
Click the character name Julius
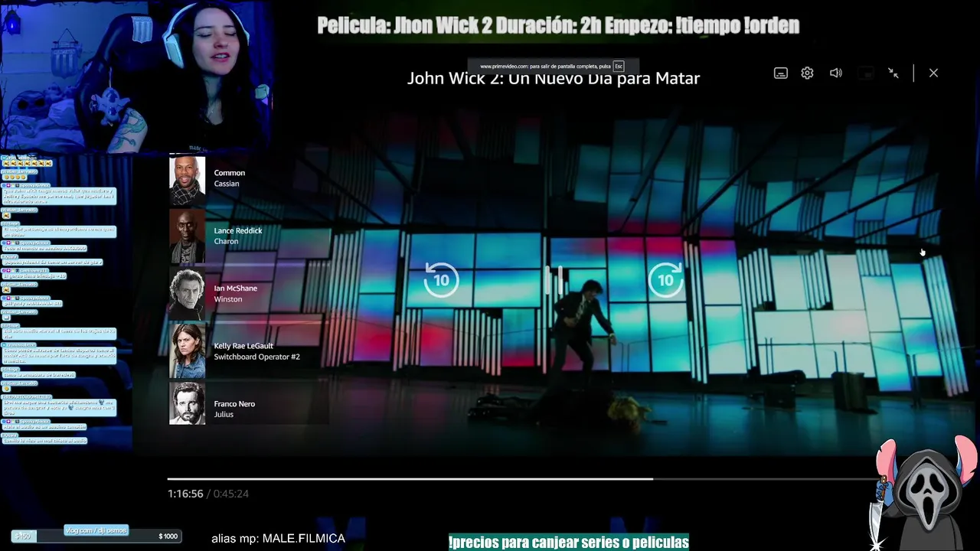pyautogui.click(x=224, y=415)
